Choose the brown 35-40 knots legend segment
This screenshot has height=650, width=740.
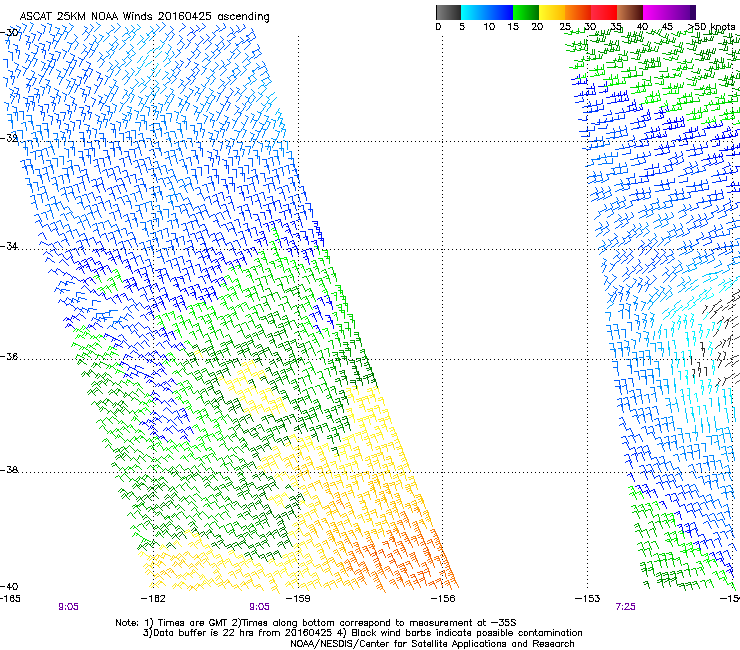click(630, 12)
